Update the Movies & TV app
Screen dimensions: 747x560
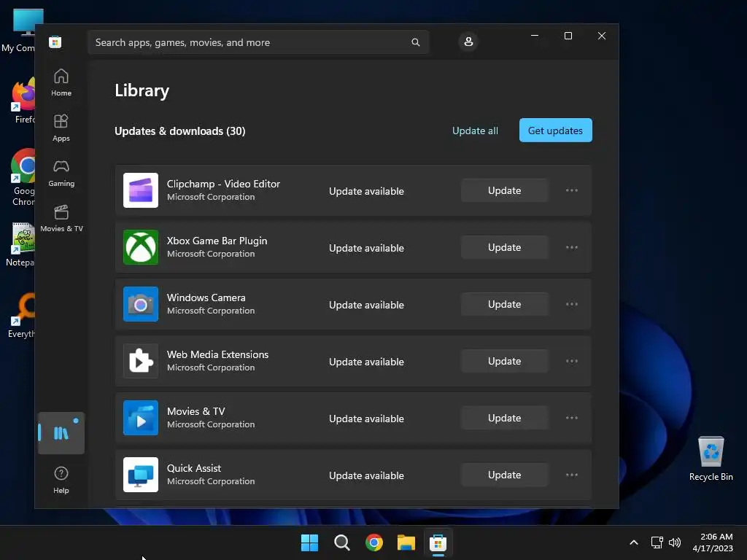pos(505,418)
